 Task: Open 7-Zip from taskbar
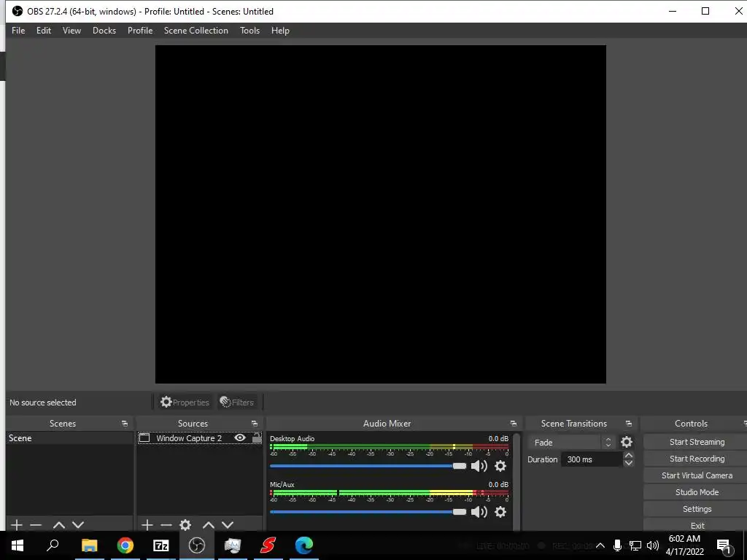160,545
